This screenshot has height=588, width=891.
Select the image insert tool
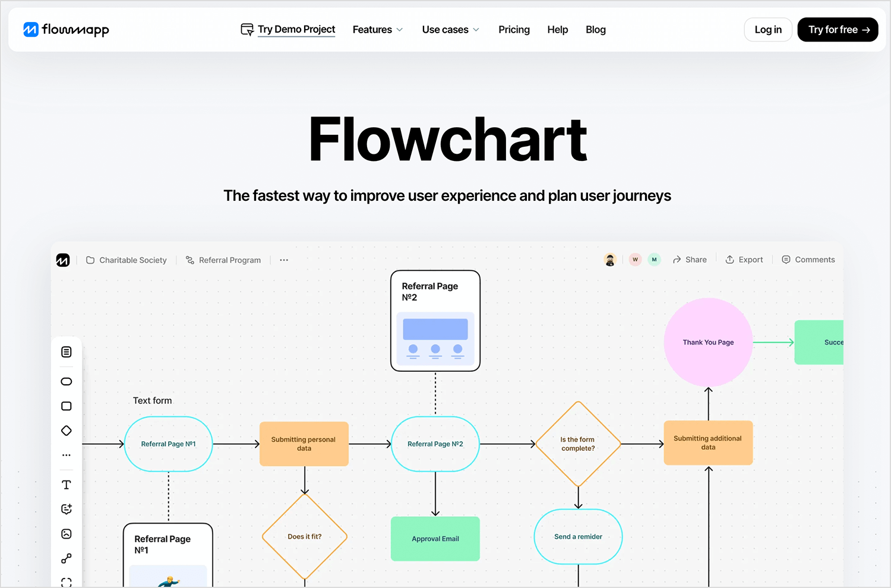pos(67,534)
